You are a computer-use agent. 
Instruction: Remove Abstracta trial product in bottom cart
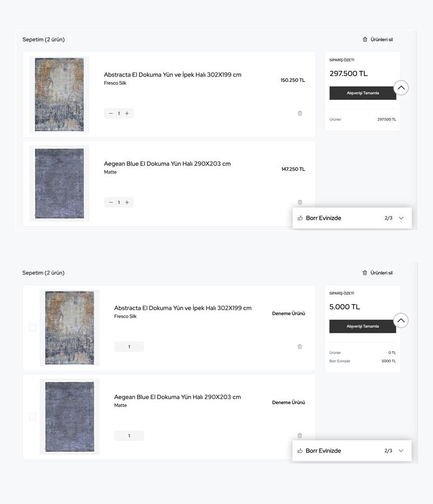click(x=300, y=347)
